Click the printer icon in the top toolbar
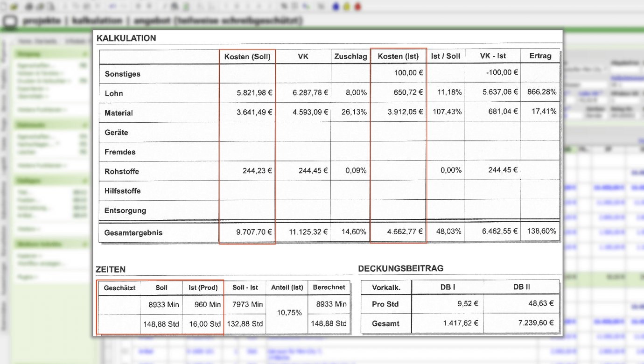The width and height of the screenshot is (644, 364). (x=29, y=7)
